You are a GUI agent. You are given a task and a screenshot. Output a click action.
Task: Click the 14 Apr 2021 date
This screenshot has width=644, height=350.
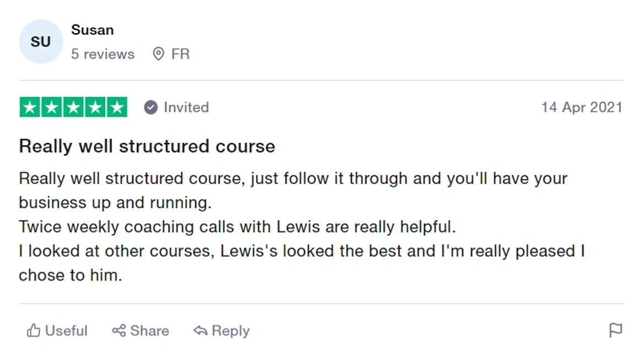(x=581, y=107)
